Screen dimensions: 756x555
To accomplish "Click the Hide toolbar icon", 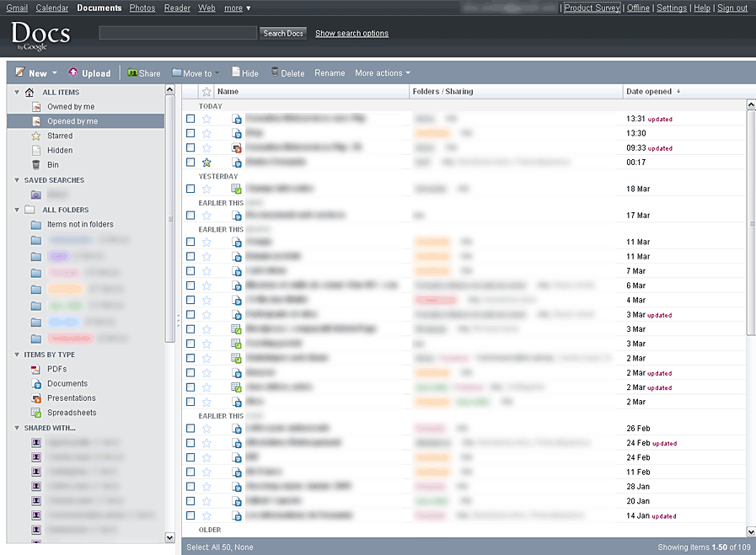I will 236,72.
